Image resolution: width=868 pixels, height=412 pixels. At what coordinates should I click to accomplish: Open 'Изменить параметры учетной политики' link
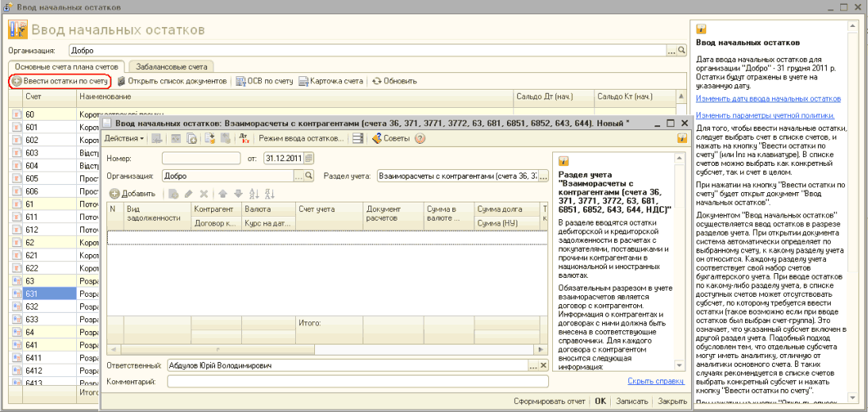tap(765, 116)
